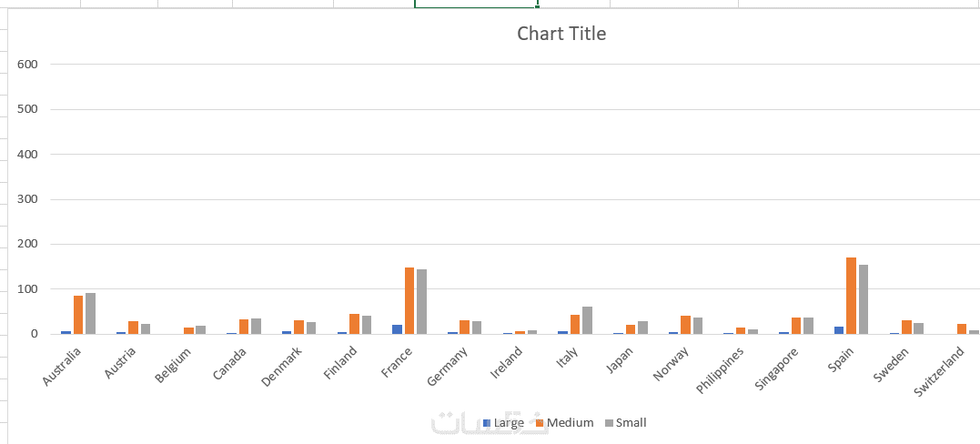
Task: Select France's gray Small bar
Action: [422, 301]
